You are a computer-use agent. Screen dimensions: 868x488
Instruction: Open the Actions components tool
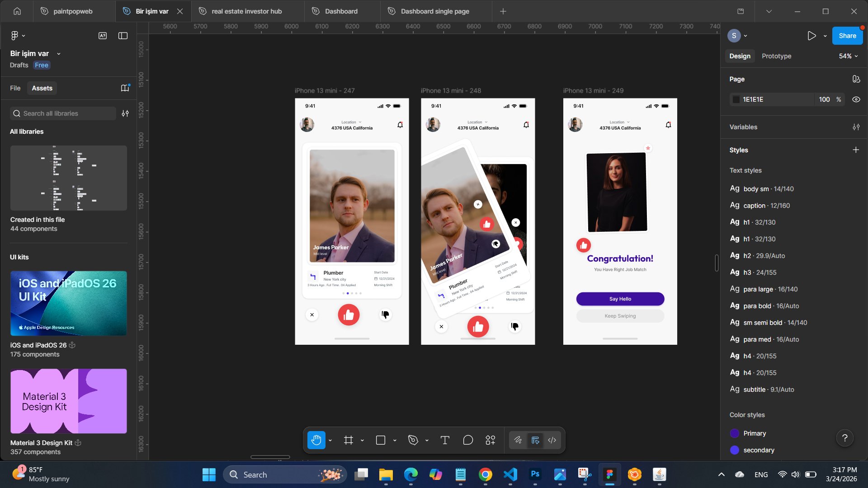[x=491, y=440]
